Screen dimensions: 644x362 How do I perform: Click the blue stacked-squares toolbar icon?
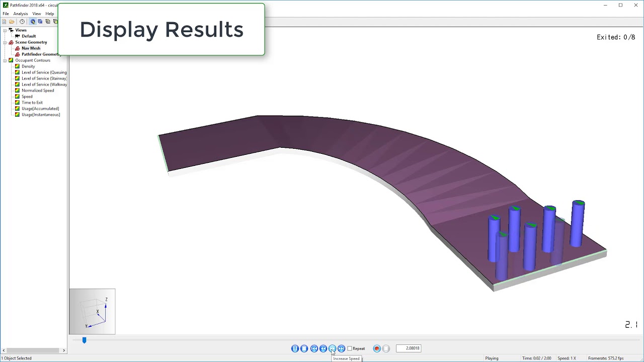[40, 22]
